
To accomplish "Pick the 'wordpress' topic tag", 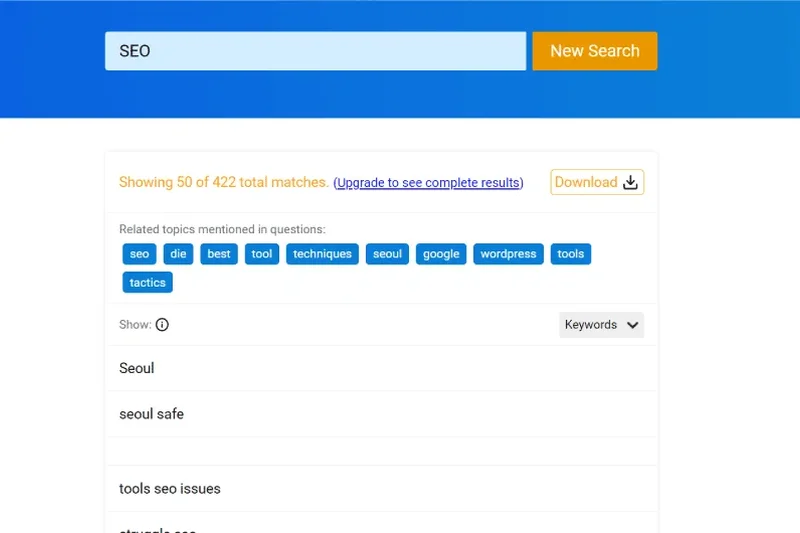I will tap(508, 254).
